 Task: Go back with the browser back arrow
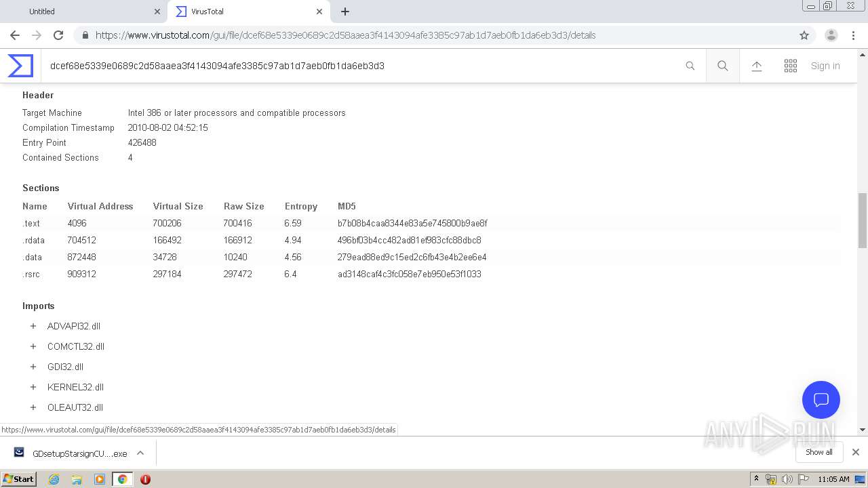[x=15, y=35]
